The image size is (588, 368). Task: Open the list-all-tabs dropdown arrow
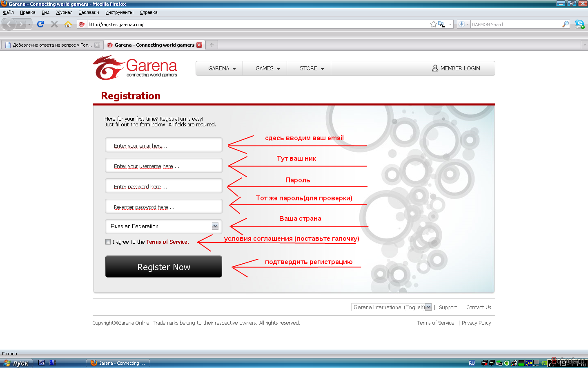pos(584,45)
